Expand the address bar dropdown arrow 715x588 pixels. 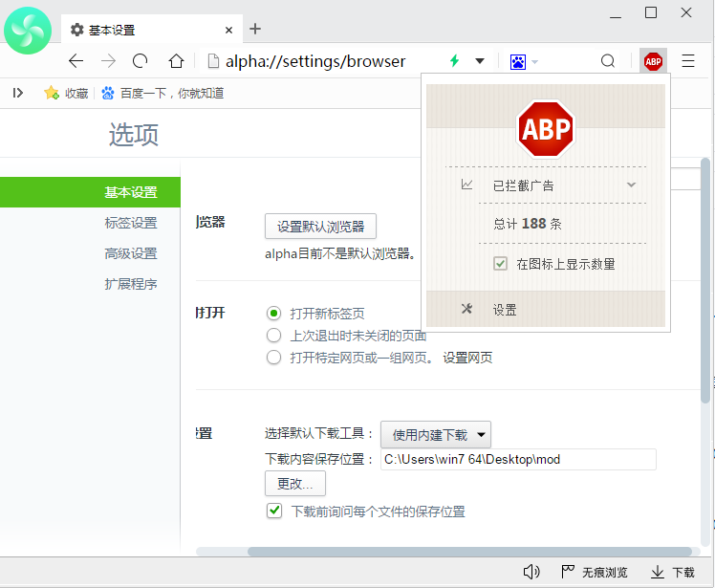pyautogui.click(x=479, y=60)
